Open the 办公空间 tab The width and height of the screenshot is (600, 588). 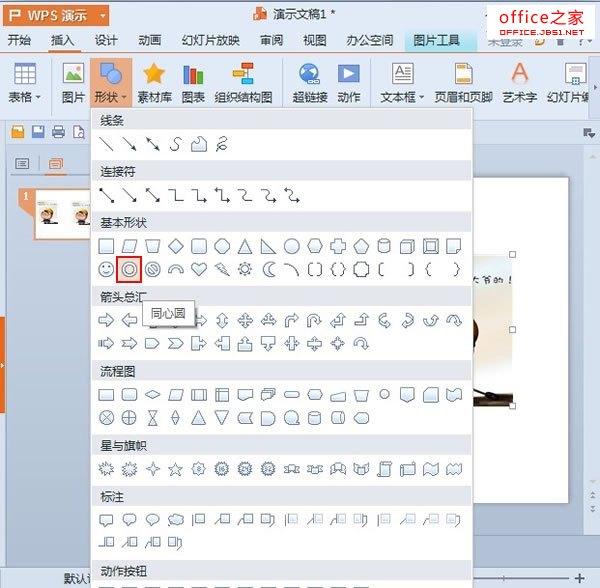[x=370, y=40]
